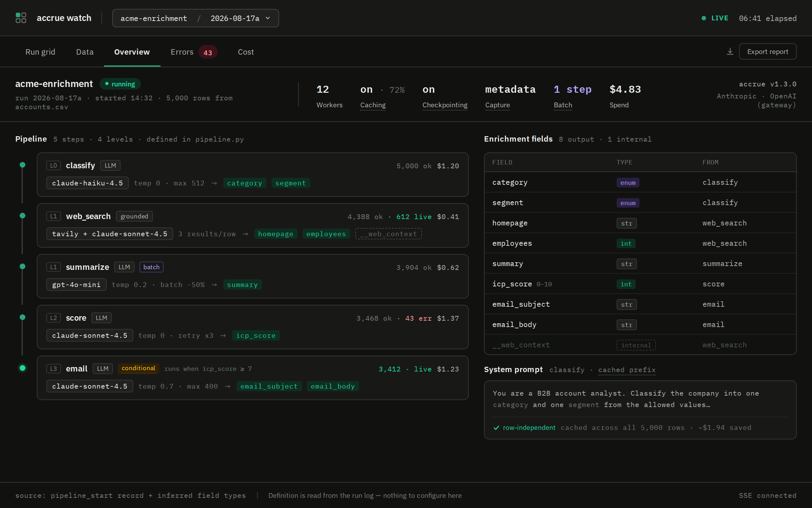Click the classify step name
The height and width of the screenshot is (508, 812).
coord(80,165)
